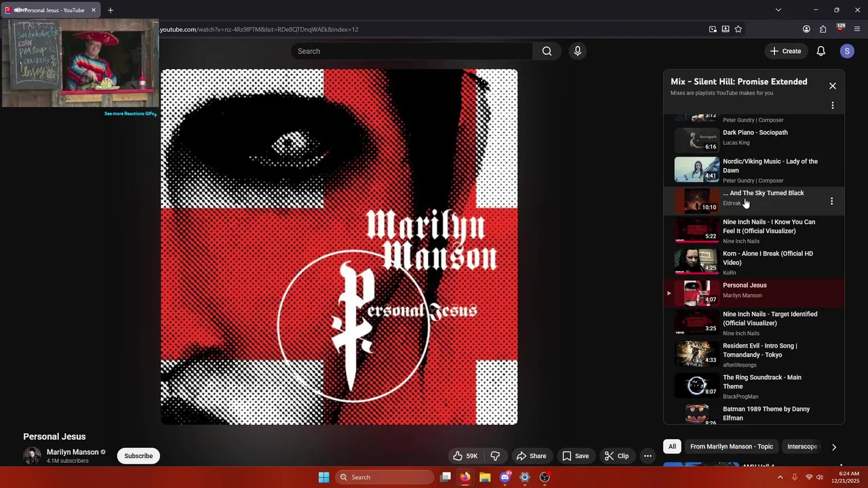Click the tray volume speaker icon
Screen dimensions: 868x488
[820, 477]
